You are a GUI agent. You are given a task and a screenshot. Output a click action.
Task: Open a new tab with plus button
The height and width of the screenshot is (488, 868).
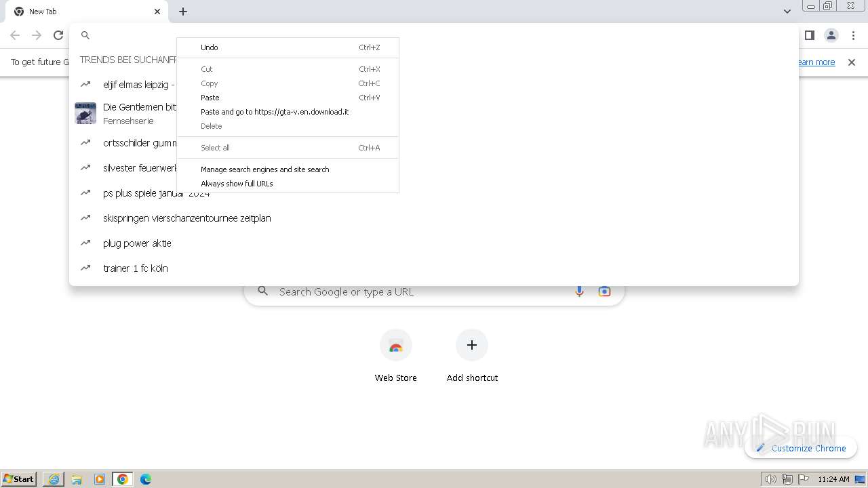tap(183, 12)
